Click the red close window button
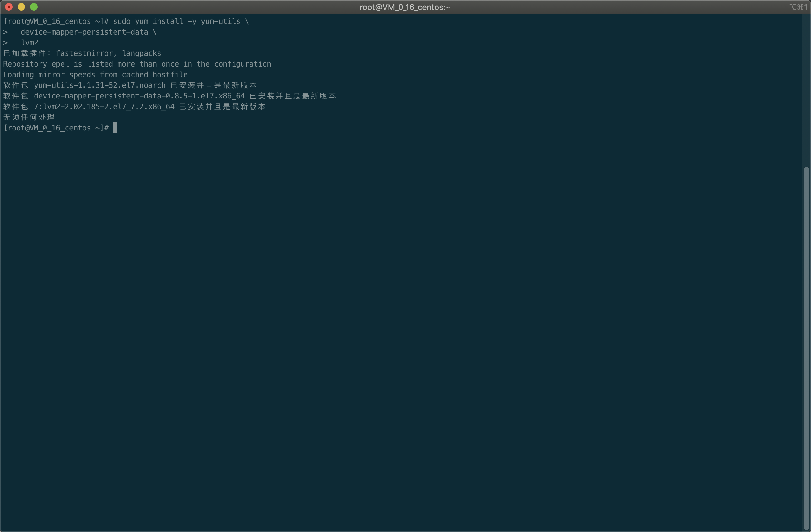The height and width of the screenshot is (532, 811). tap(9, 7)
